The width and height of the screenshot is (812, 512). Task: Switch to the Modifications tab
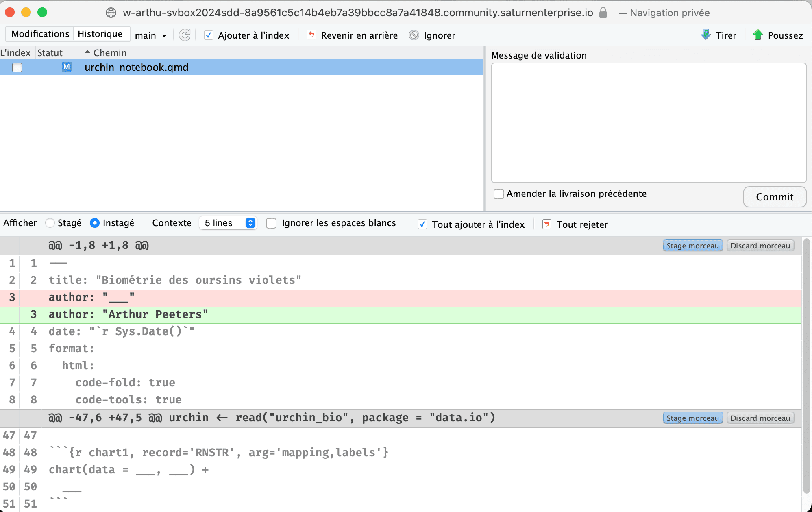point(40,34)
